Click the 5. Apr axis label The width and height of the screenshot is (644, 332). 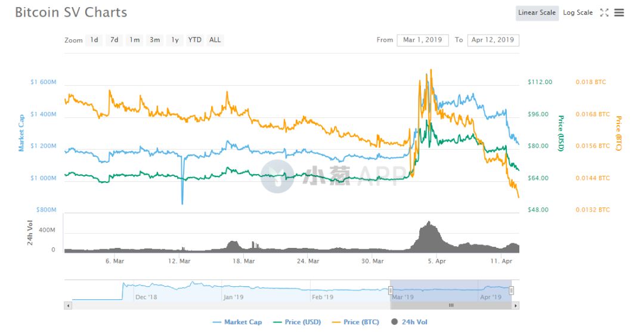tap(436, 261)
